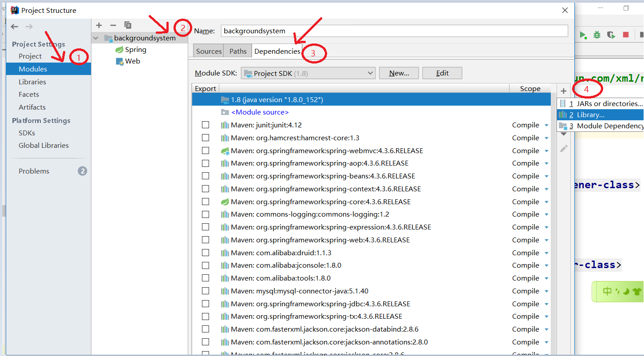Click the add dependency plus icon

tap(563, 91)
